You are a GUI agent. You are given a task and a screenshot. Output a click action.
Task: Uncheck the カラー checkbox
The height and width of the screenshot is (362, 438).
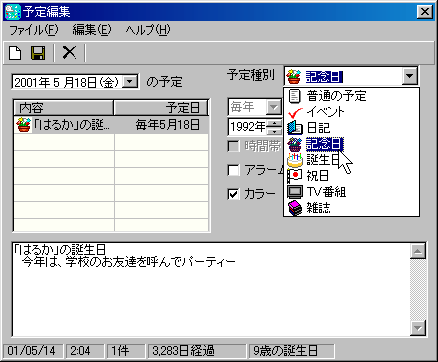(233, 194)
